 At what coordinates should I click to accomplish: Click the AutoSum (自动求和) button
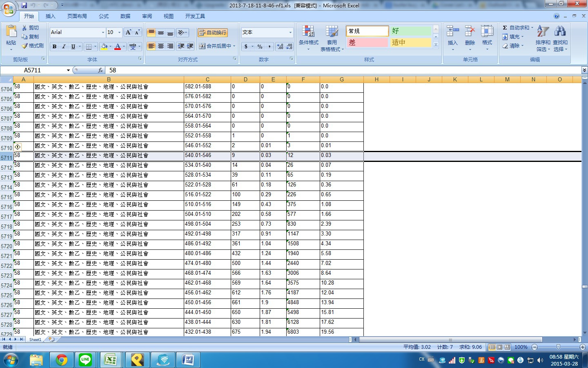click(517, 28)
